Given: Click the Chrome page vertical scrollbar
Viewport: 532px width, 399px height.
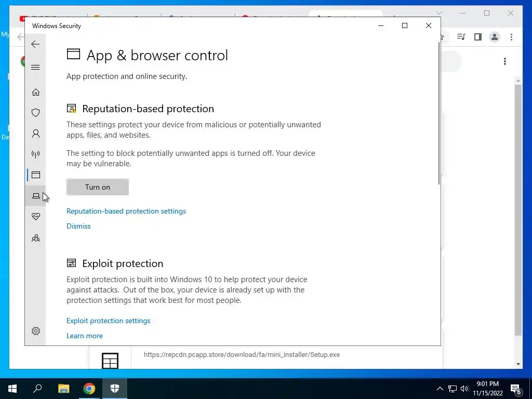Looking at the screenshot, I should 518,210.
